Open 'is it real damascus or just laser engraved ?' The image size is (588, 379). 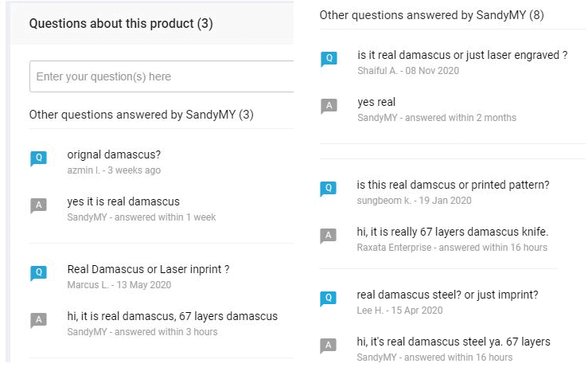click(x=462, y=55)
